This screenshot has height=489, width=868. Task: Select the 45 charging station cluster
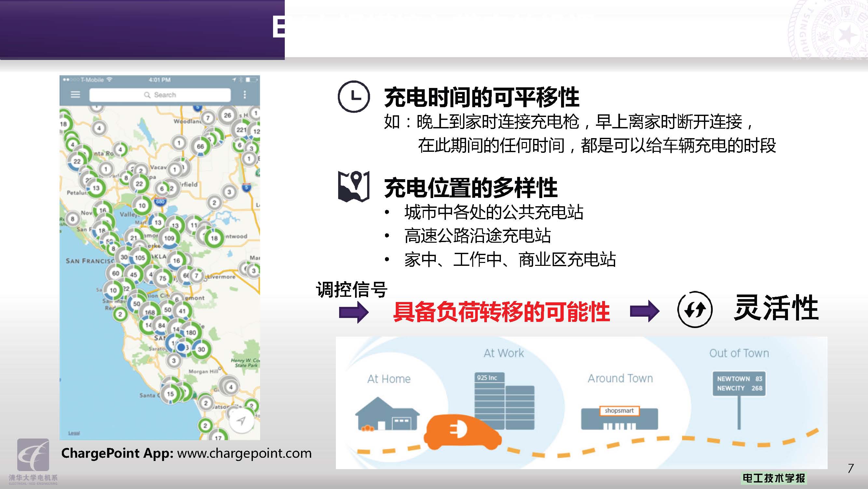pyautogui.click(x=133, y=275)
